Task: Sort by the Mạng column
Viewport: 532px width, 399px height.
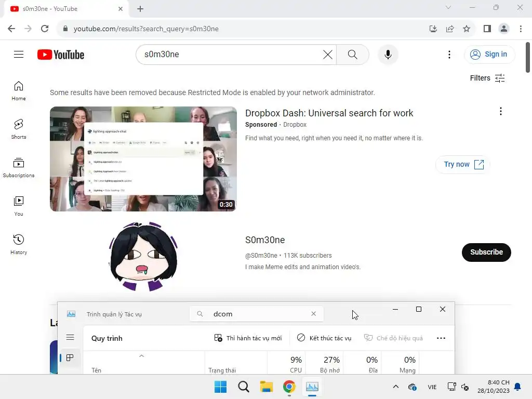Action: (401, 363)
